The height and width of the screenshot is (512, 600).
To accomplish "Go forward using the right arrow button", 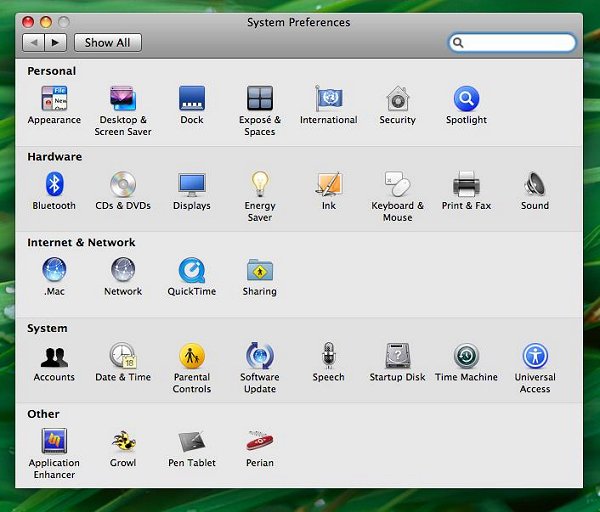I will [55, 42].
